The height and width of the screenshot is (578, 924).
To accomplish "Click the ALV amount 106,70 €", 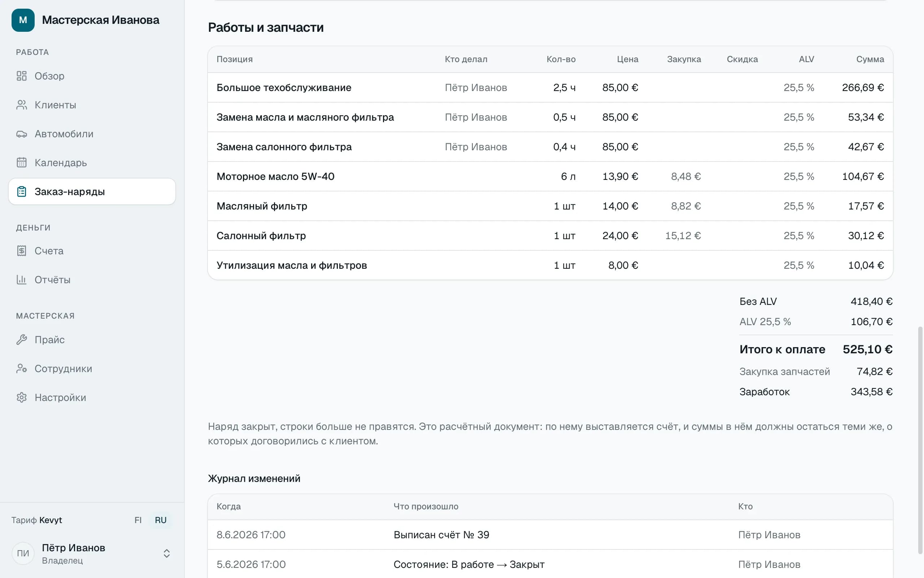I will [871, 322].
